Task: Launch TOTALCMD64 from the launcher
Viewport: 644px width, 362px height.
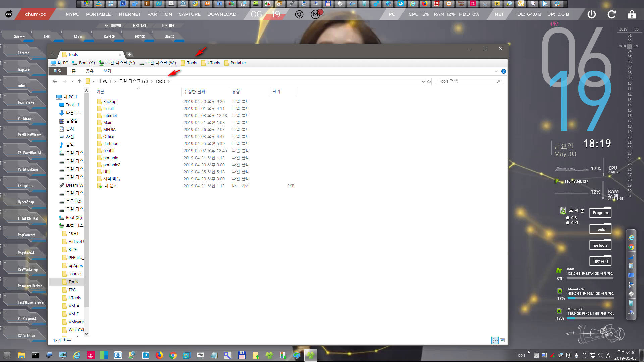Action: [28, 219]
